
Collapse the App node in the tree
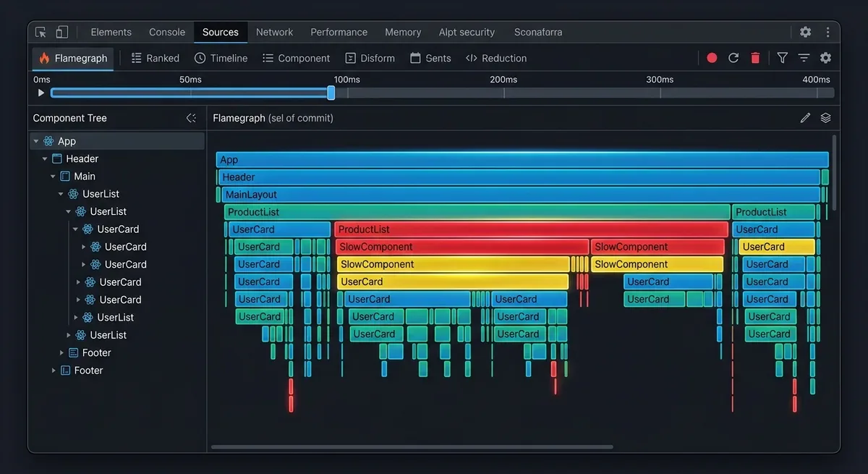coord(36,141)
